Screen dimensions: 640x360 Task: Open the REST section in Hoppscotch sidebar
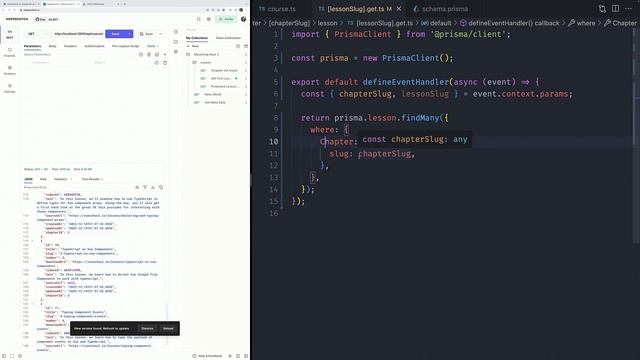pos(9,34)
